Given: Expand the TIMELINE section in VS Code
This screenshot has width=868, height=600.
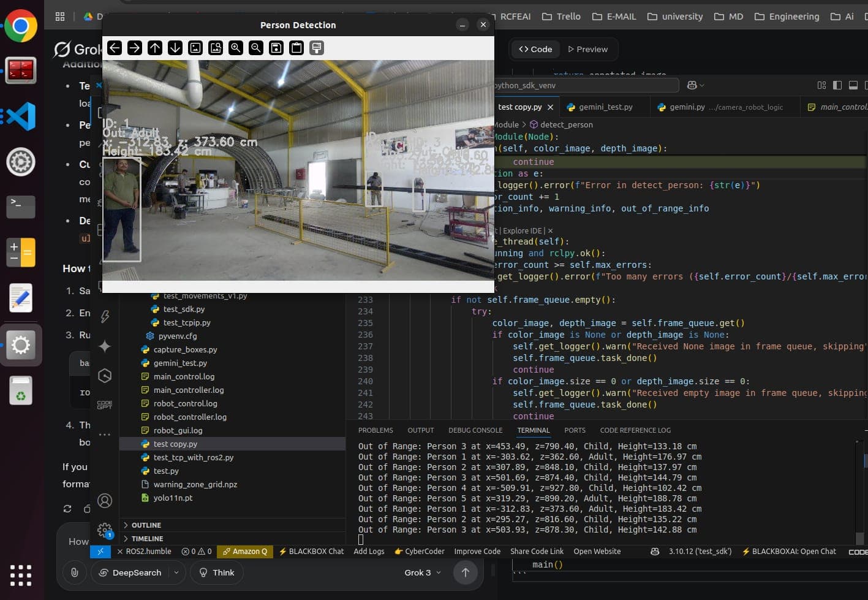Looking at the screenshot, I should (x=233, y=539).
